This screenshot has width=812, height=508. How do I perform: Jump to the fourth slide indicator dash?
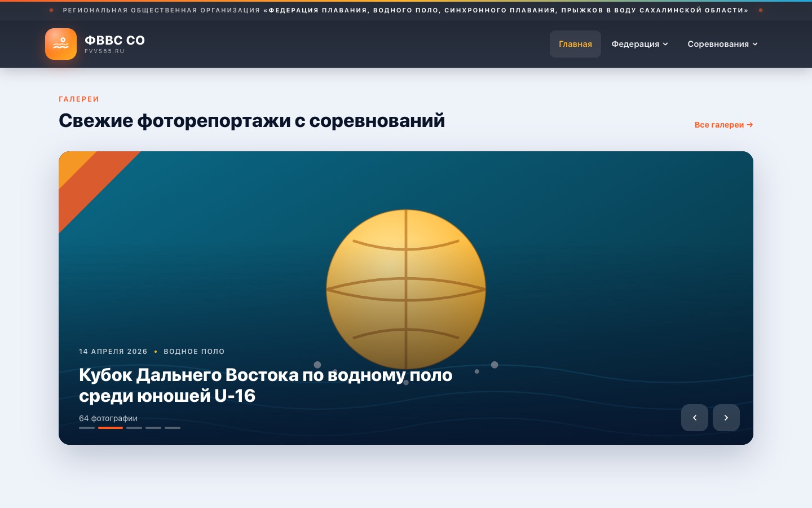point(153,428)
